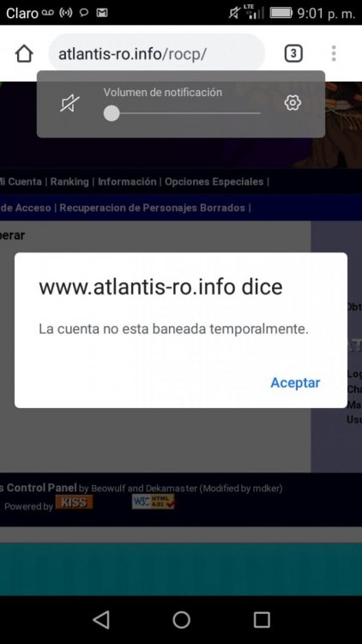This screenshot has width=362, height=644.
Task: Click the notification volume slider handle
Action: tap(112, 113)
